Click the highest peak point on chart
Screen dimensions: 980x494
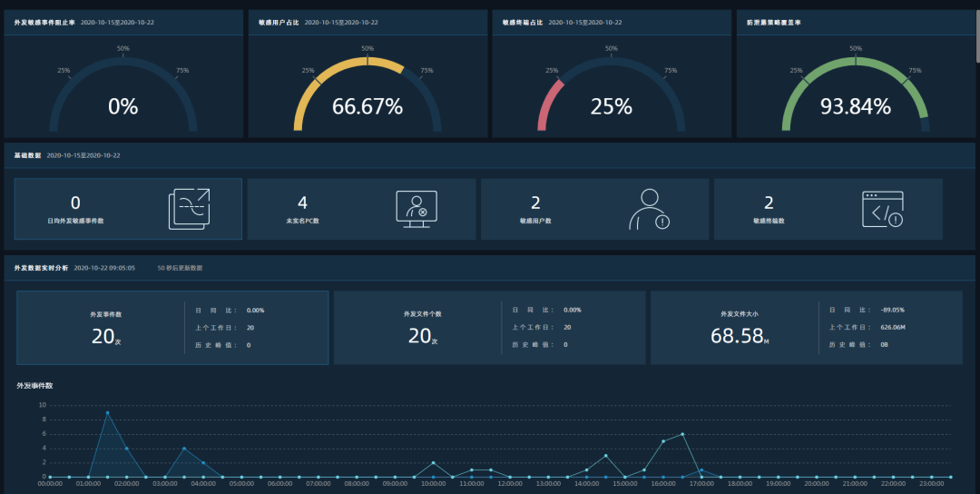pyautogui.click(x=107, y=412)
